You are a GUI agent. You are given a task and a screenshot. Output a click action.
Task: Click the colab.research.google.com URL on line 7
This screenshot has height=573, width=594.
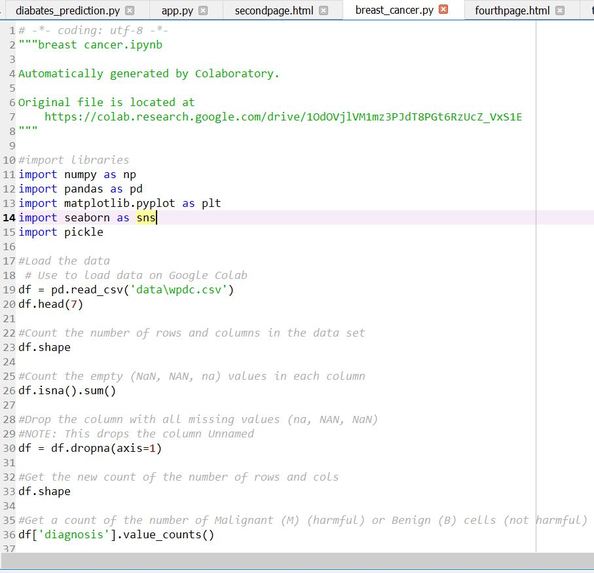(x=283, y=117)
